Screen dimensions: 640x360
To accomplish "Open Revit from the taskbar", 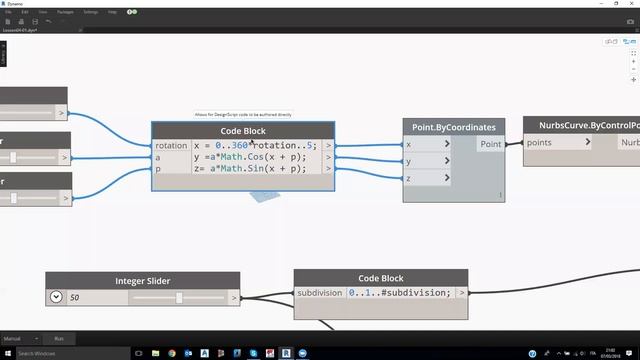I will [x=286, y=353].
